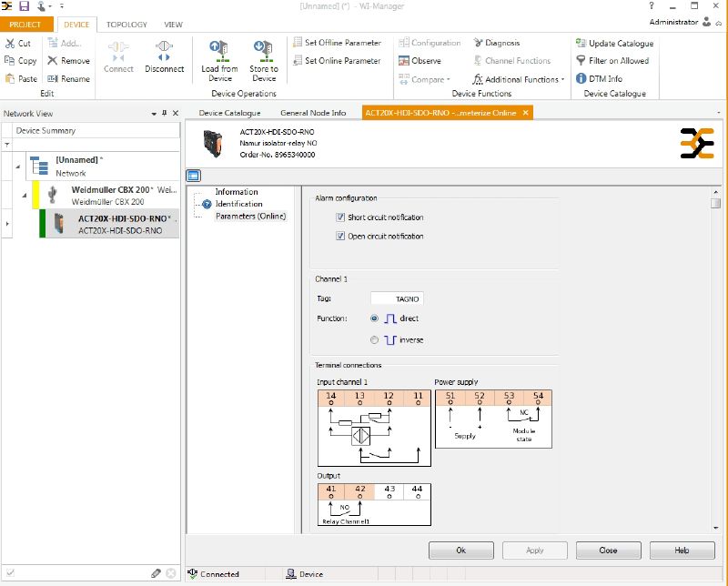Click the Copy command in the ribbon
The height and width of the screenshot is (586, 728).
[20, 61]
